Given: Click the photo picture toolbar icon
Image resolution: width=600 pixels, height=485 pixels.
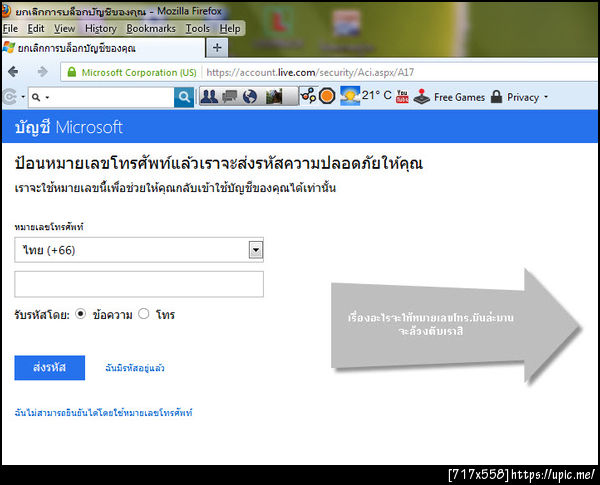Looking at the screenshot, I should 274,96.
